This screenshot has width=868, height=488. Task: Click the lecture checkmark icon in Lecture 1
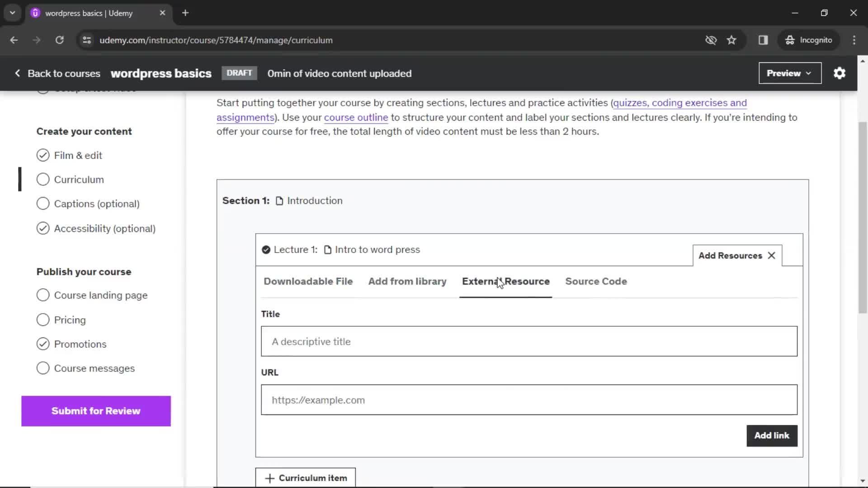(266, 249)
